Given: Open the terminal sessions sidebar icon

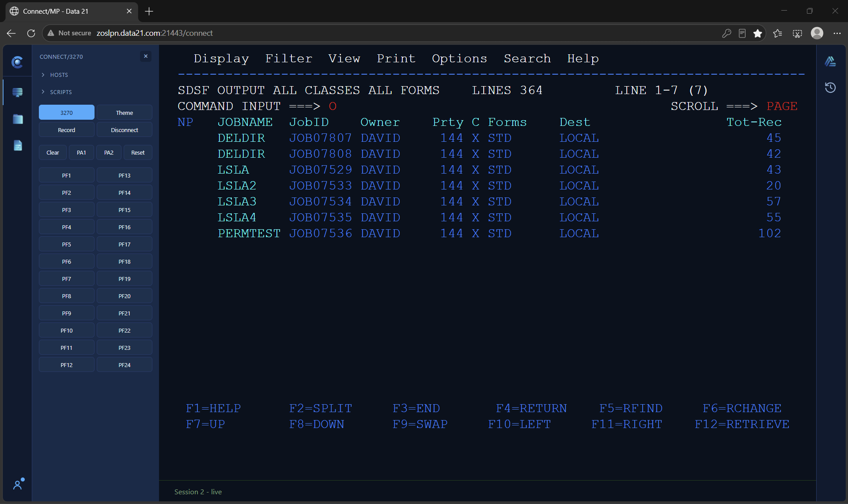Looking at the screenshot, I should pos(18,92).
